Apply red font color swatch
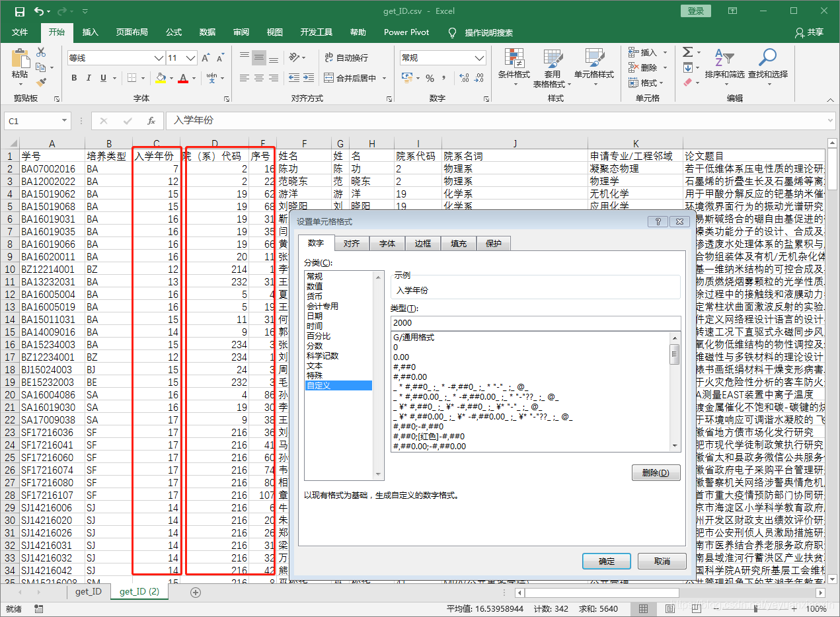The height and width of the screenshot is (617, 840). pyautogui.click(x=183, y=78)
